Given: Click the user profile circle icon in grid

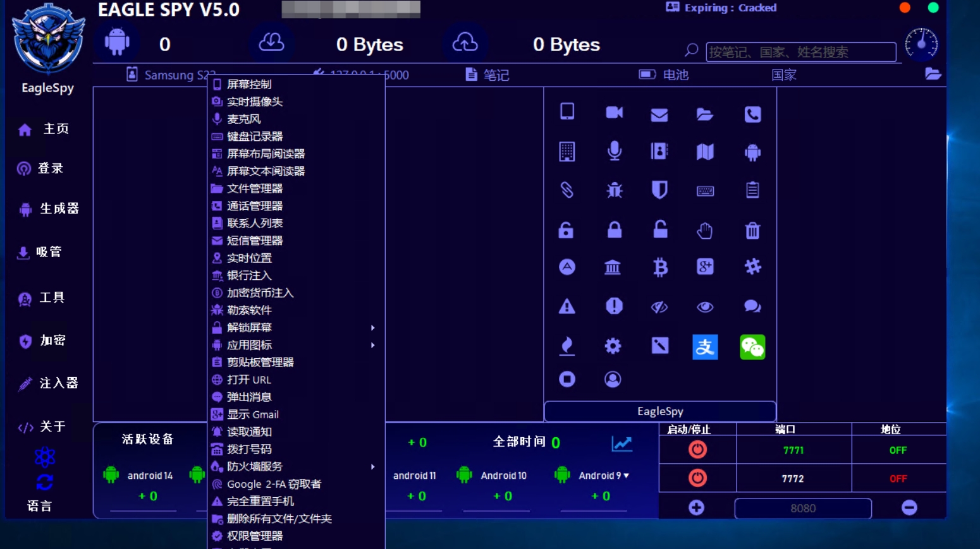Looking at the screenshot, I should [x=613, y=379].
